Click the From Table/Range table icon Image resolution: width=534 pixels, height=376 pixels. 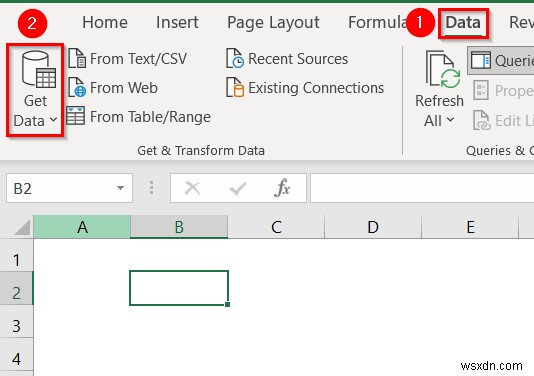75,116
